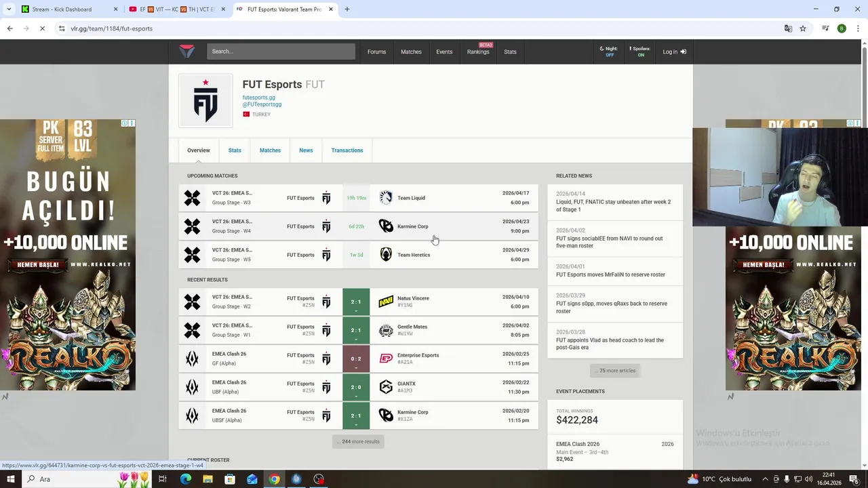The height and width of the screenshot is (488, 868).
Task: Toggle Night mode off/on
Action: coord(609,52)
